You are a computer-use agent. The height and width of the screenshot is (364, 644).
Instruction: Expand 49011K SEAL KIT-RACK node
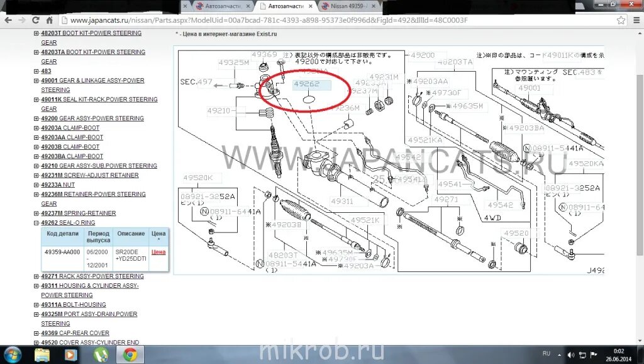pyautogui.click(x=36, y=100)
